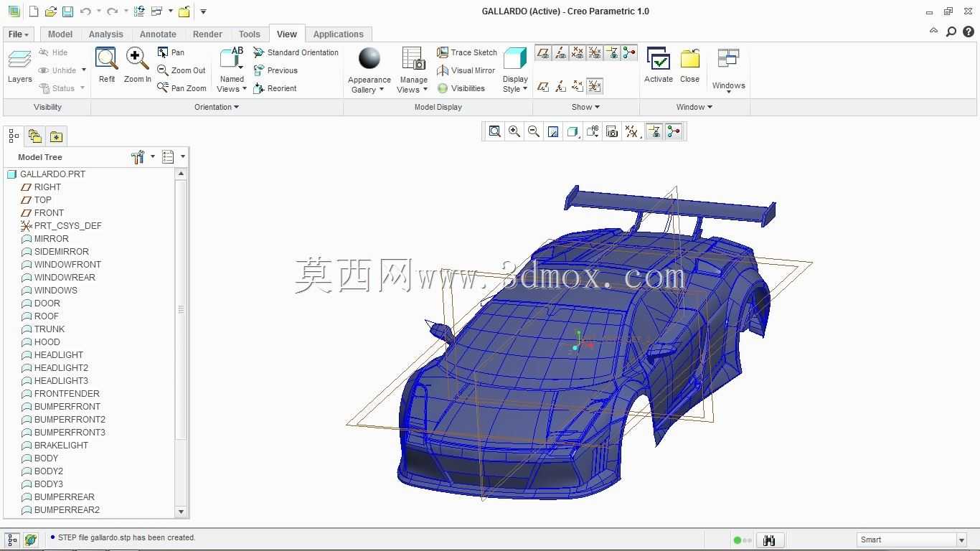Open the ribbon Display Style dropdown
This screenshot has height=551, width=980.
tap(515, 84)
